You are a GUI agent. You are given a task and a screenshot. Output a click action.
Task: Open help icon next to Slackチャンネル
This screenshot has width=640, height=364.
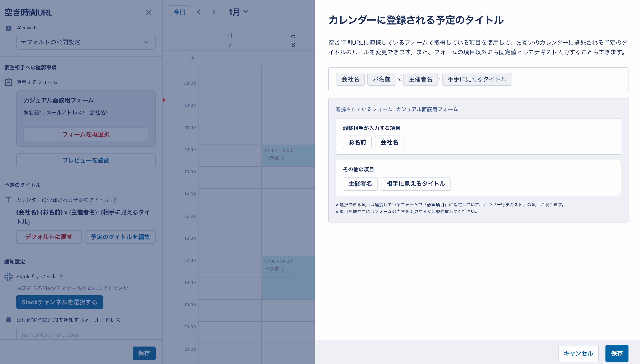(x=61, y=277)
